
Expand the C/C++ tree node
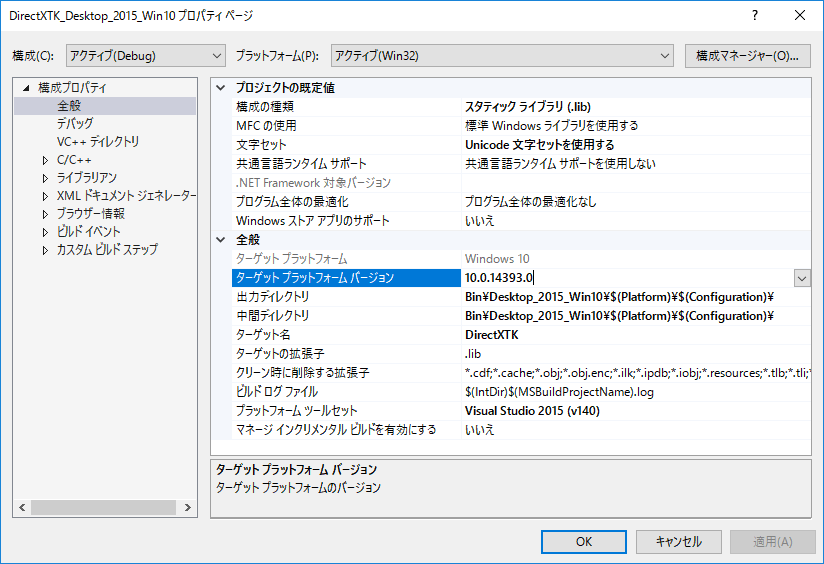[45, 160]
